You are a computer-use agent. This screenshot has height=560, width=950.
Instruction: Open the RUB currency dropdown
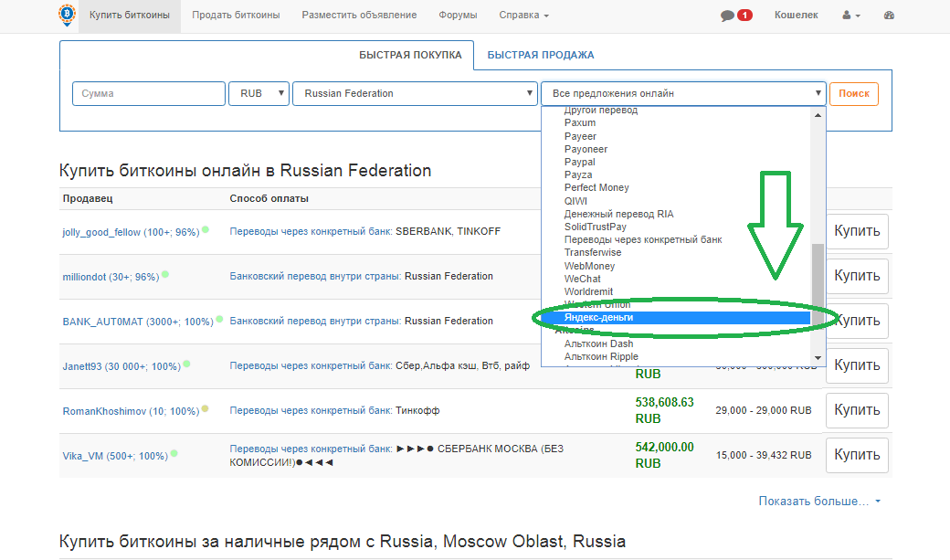[x=259, y=93]
